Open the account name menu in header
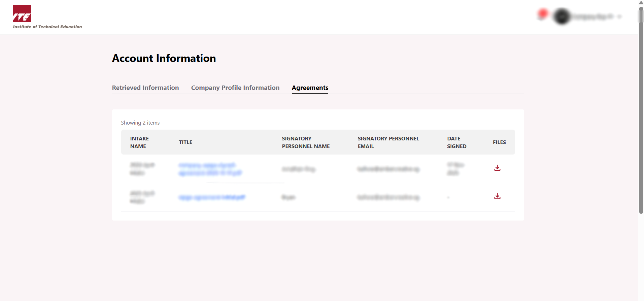Screen dimensions: 644x301 [593, 16]
